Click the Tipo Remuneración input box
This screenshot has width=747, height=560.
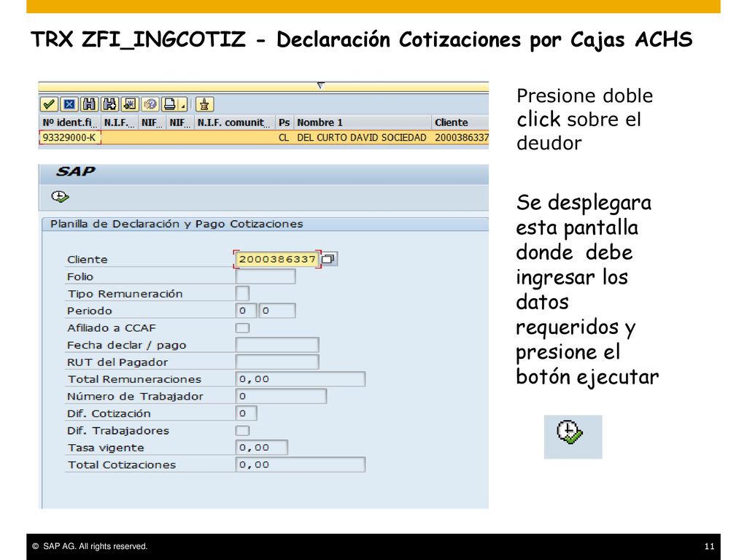click(242, 294)
